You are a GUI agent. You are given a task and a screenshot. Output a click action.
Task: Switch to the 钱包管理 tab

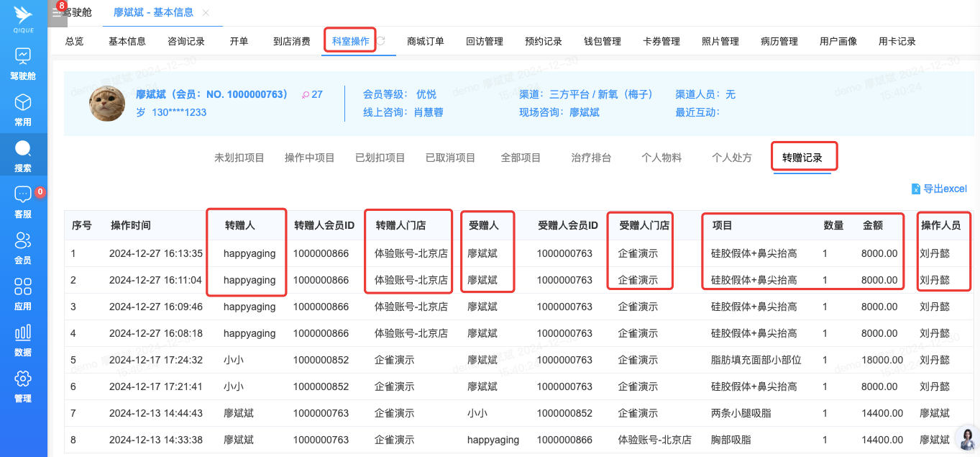tap(603, 41)
